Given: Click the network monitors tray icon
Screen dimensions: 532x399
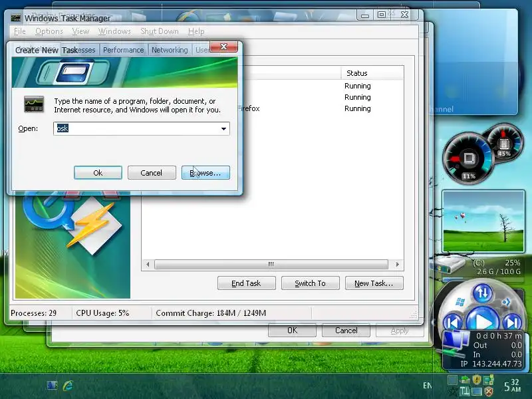Looking at the screenshot, I should (489, 380).
